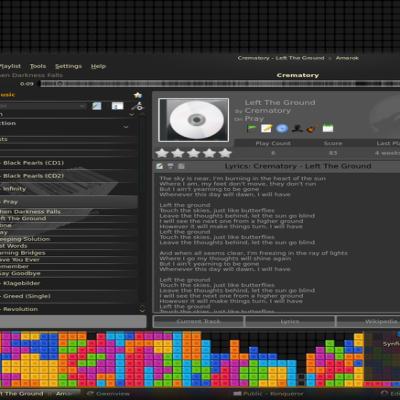Click the Crematory title above progress bar
The width and height of the screenshot is (400, 400).
(298, 75)
